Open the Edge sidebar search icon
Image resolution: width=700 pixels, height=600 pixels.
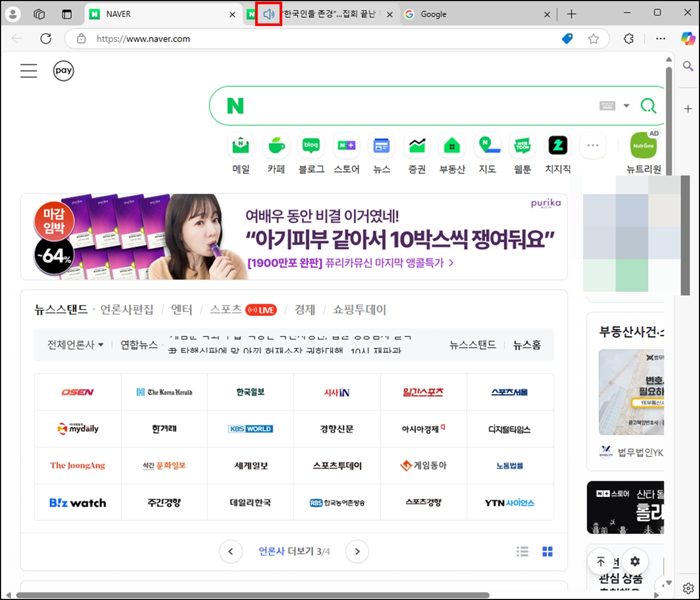pyautogui.click(x=688, y=66)
